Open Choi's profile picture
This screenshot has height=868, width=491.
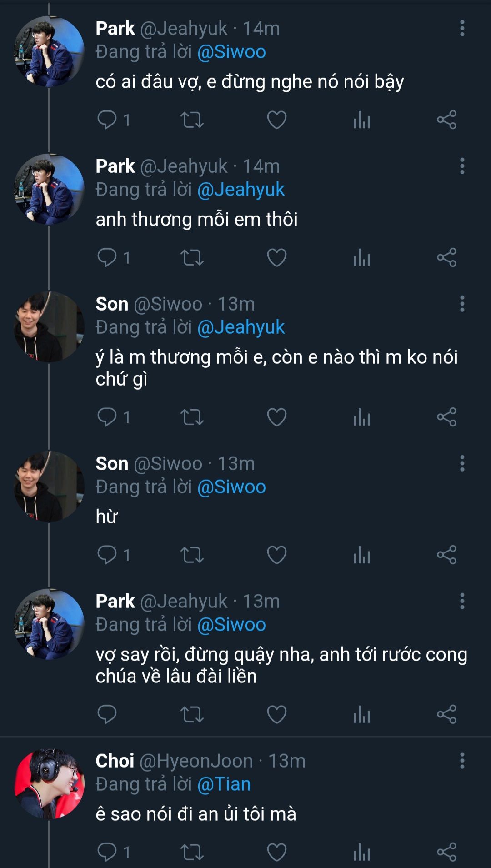50,784
